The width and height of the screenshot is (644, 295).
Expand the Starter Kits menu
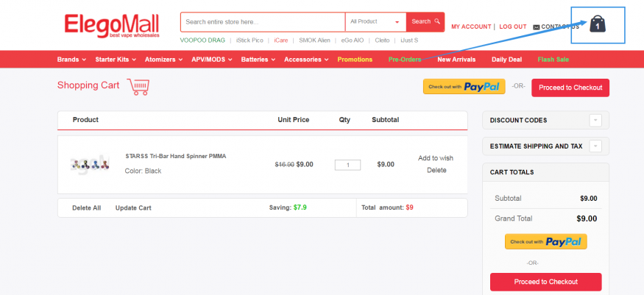(116, 60)
